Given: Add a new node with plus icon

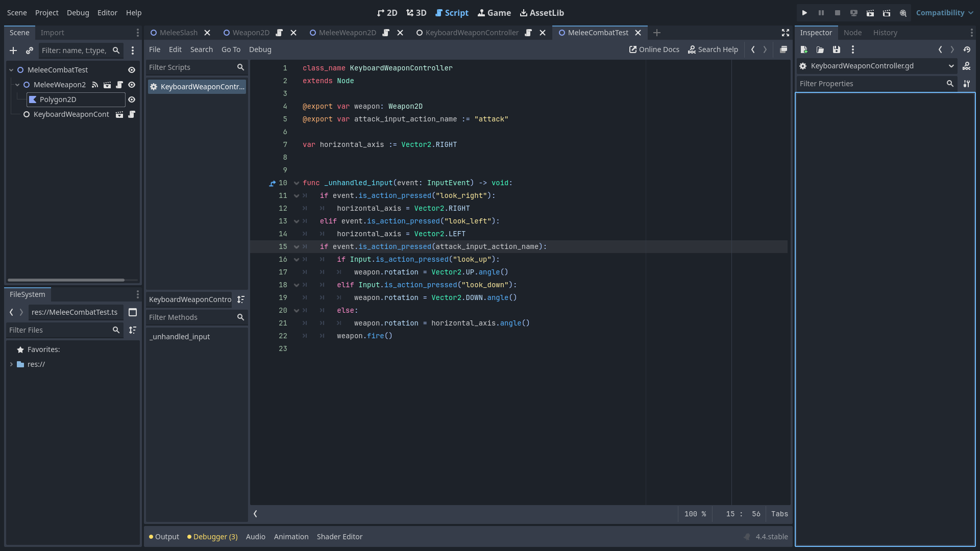Looking at the screenshot, I should tap(13, 51).
